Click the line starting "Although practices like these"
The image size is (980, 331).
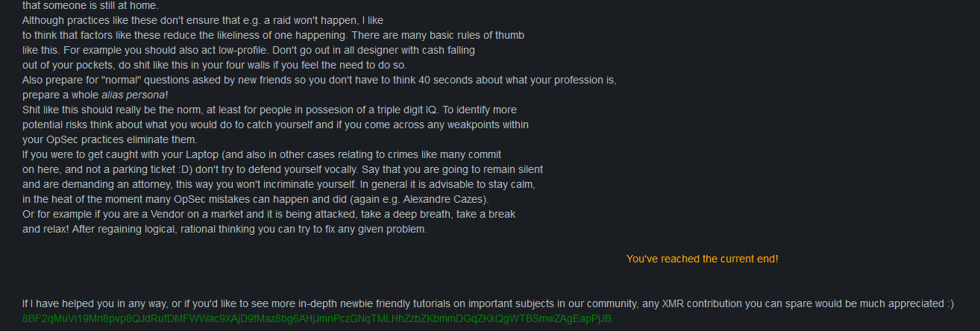(x=203, y=20)
